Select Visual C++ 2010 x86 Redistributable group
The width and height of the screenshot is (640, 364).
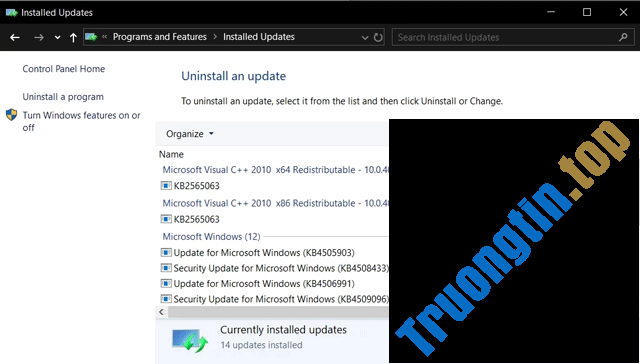276,203
